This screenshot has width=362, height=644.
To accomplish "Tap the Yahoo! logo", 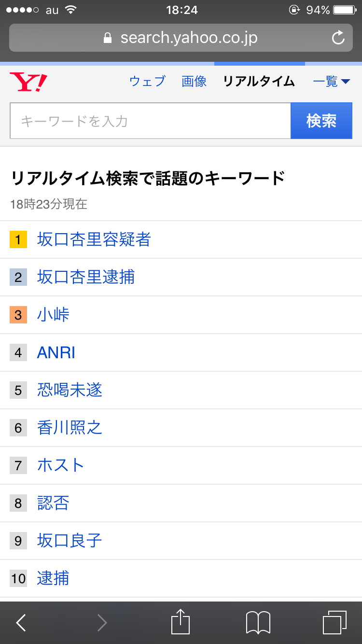I will coord(28,82).
